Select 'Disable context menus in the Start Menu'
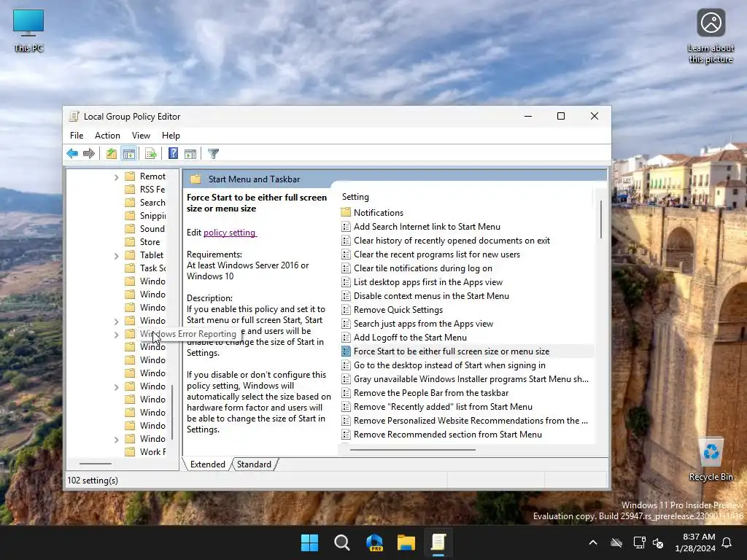The image size is (747, 560). point(431,296)
